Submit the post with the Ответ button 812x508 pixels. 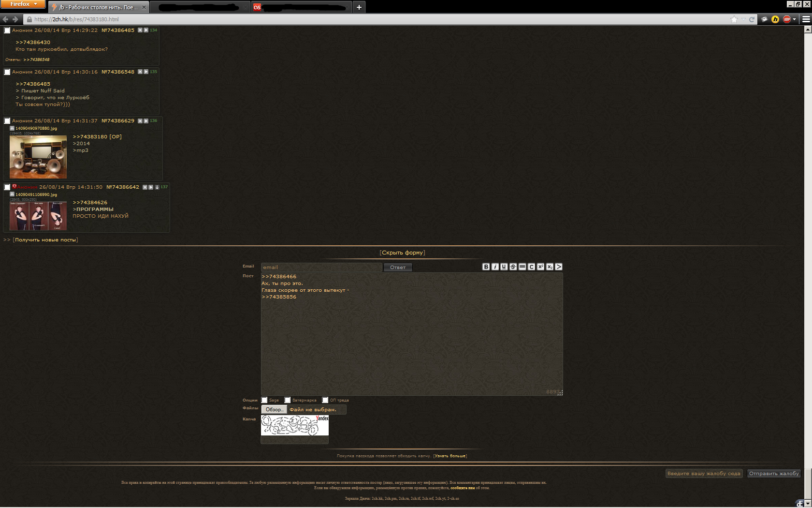(x=398, y=267)
